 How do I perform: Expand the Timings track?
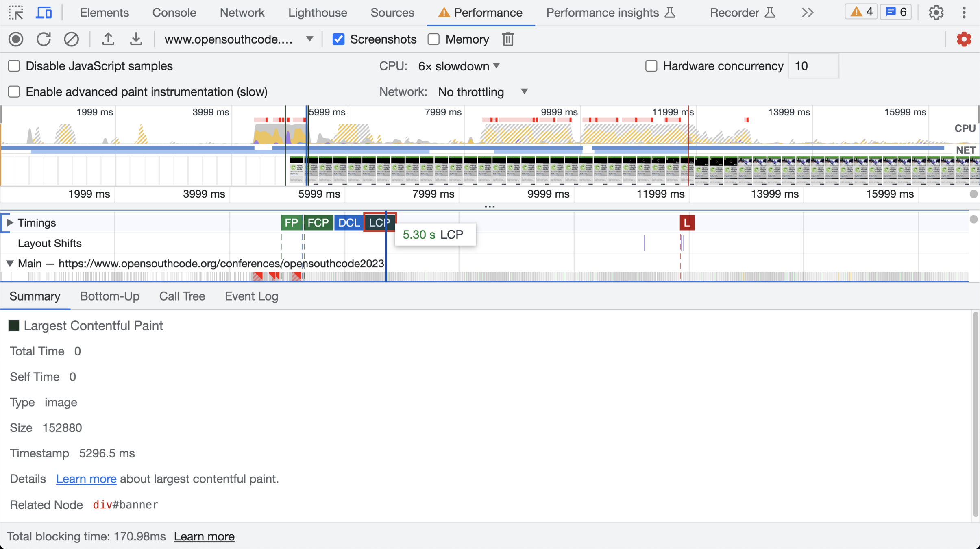pyautogui.click(x=10, y=222)
